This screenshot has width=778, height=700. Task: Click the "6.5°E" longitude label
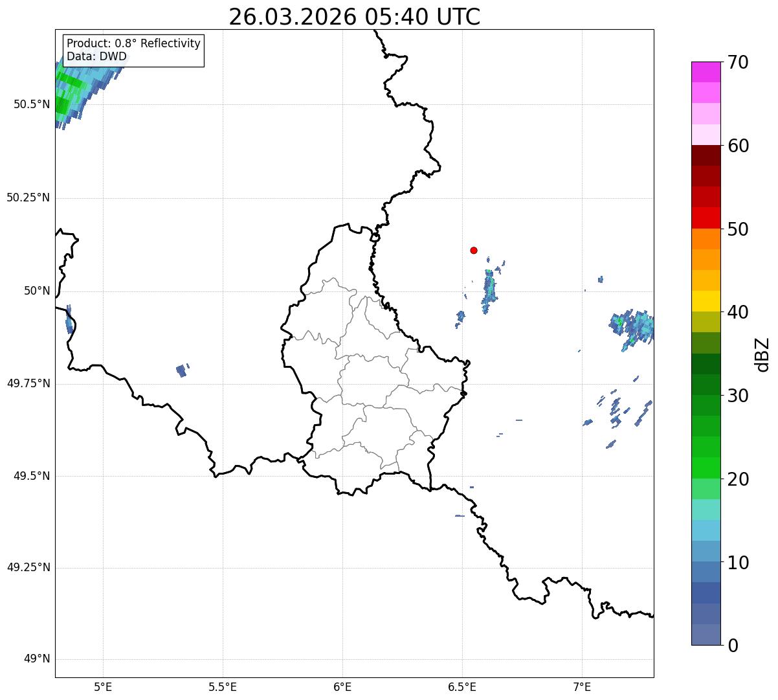point(462,687)
